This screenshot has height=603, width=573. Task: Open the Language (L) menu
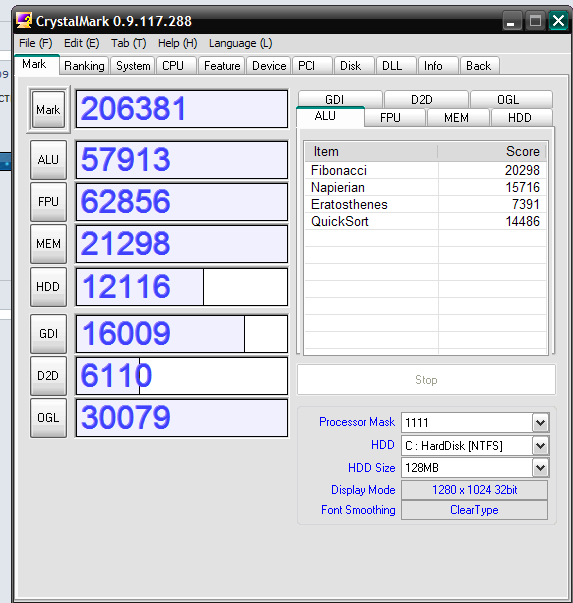coord(240,43)
